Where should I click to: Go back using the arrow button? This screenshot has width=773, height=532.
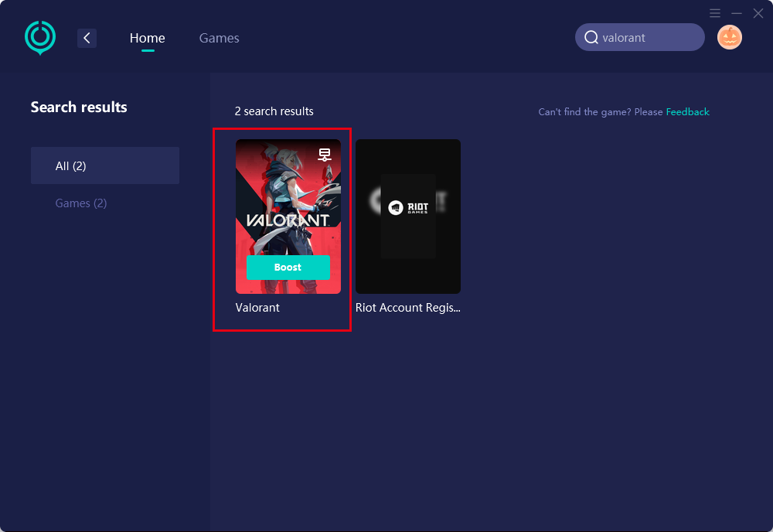tap(87, 38)
